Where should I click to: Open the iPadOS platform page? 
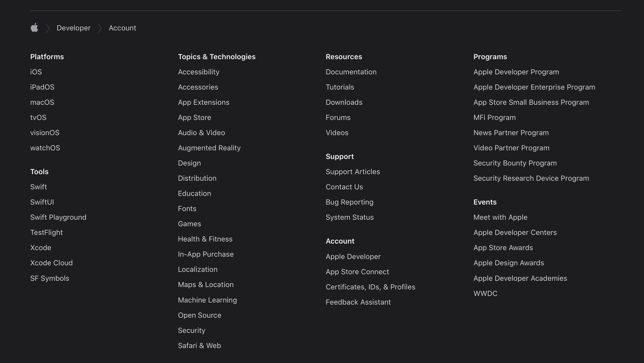42,87
